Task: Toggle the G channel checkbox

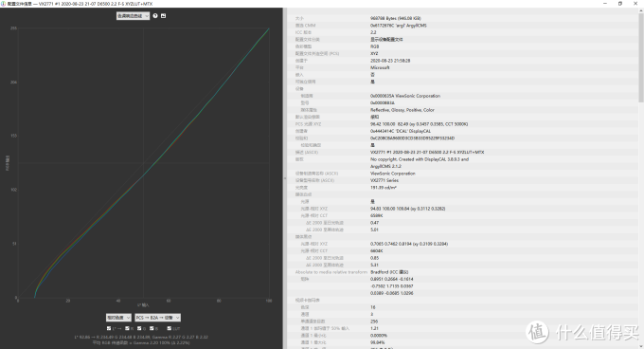Action: [x=139, y=328]
